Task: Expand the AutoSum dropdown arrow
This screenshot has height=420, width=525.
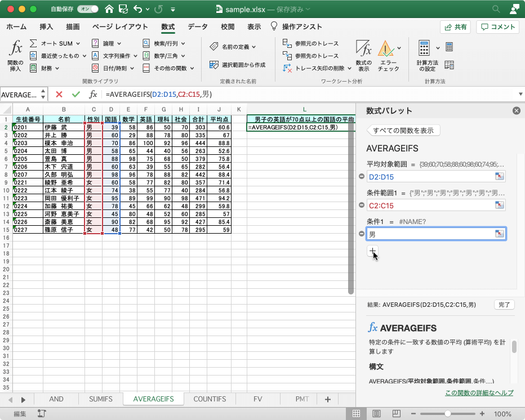Action: (78, 43)
